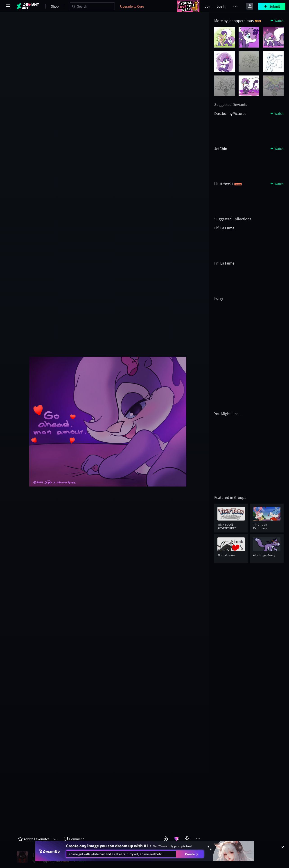
Task: Watch illustr8er91
Action: (x=277, y=184)
